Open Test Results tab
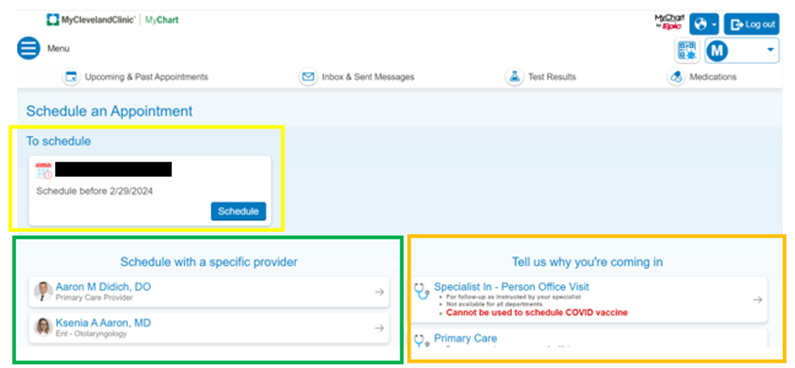The image size is (795, 368). [541, 77]
